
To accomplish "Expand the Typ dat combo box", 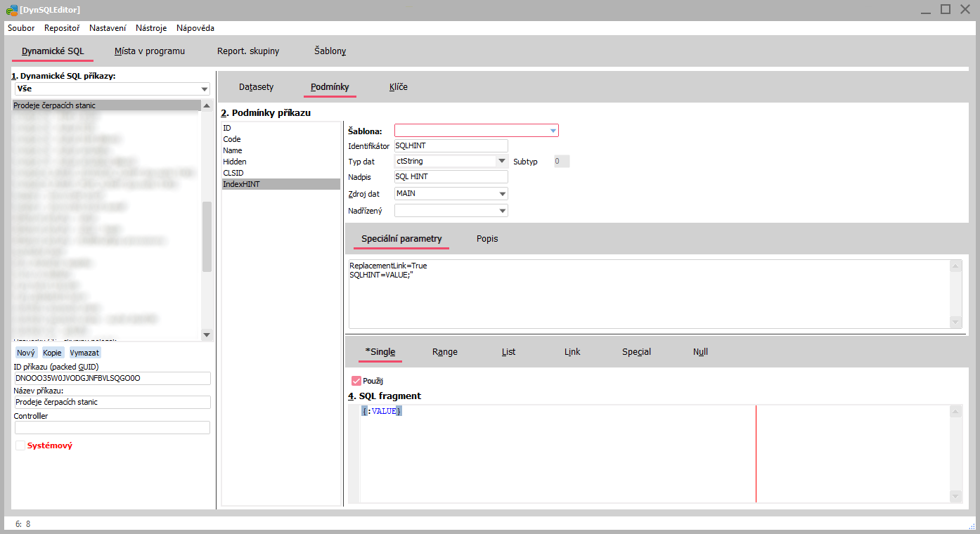I will 502,161.
